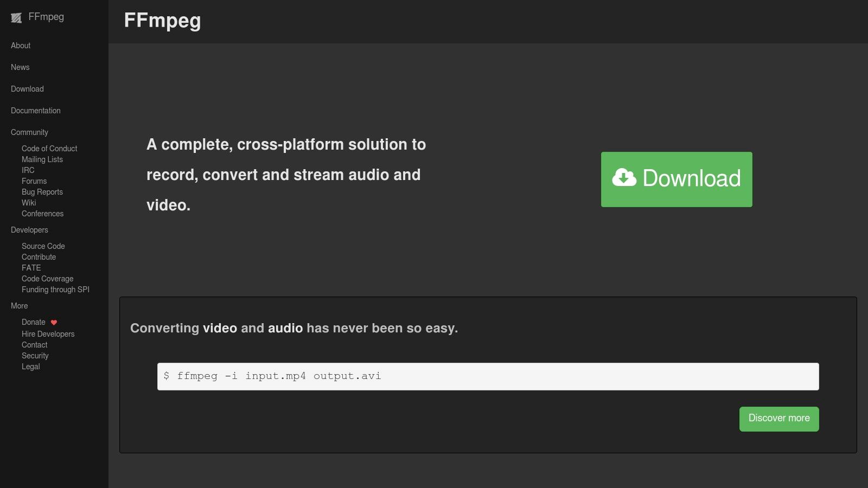This screenshot has width=868, height=488.
Task: Open the Mailing Lists page
Action: pyautogui.click(x=42, y=159)
